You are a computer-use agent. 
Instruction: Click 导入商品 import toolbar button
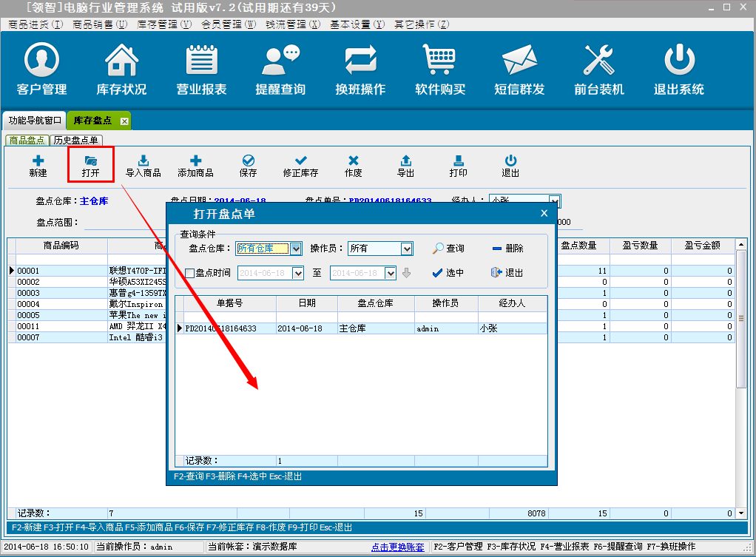[x=144, y=166]
